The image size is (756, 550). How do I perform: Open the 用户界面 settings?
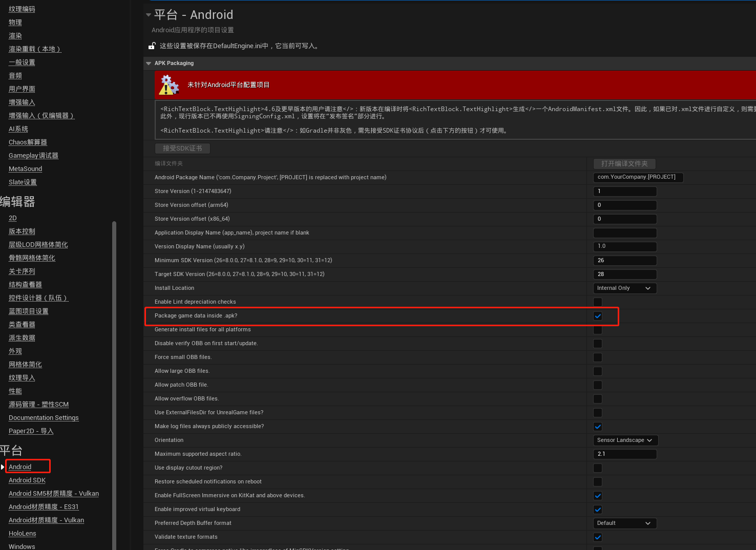coord(22,89)
